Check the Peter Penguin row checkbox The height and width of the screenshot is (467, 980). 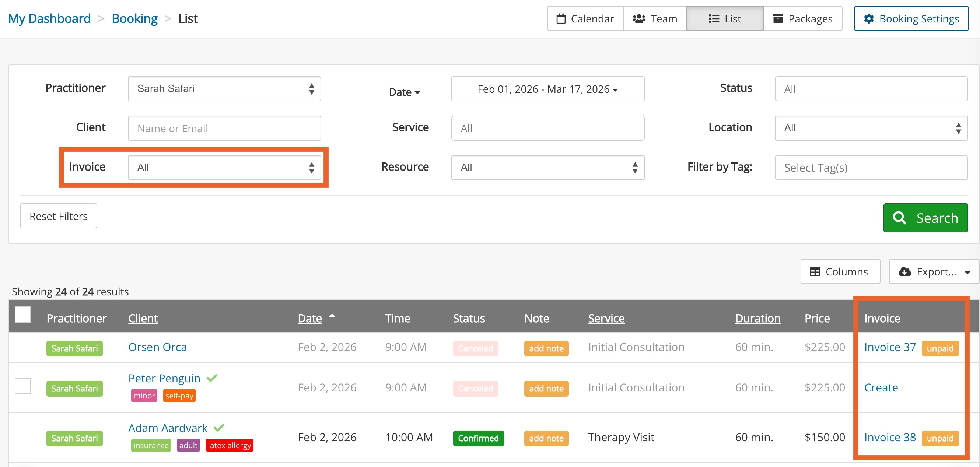[23, 386]
